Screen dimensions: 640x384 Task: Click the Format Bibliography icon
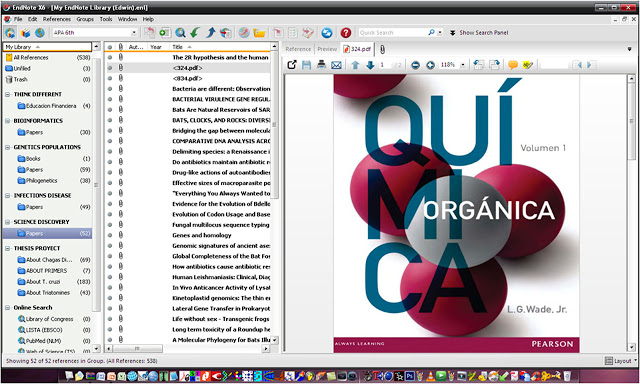[293, 33]
